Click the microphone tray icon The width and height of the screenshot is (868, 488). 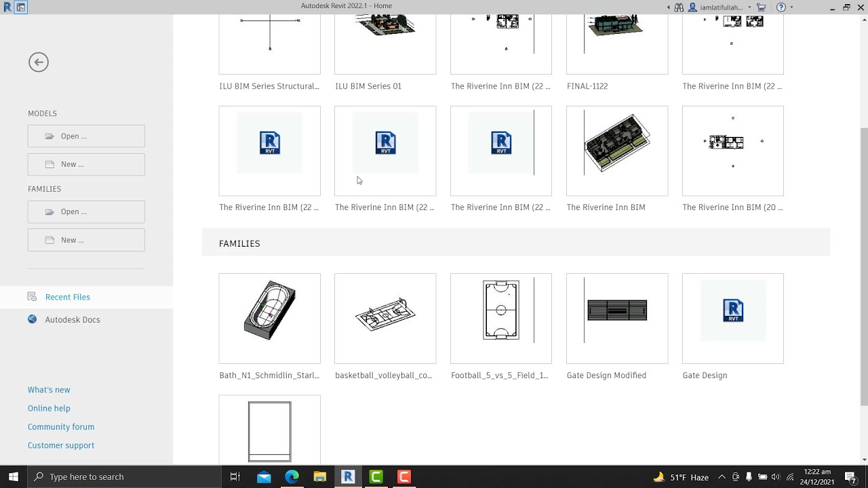coord(749,477)
